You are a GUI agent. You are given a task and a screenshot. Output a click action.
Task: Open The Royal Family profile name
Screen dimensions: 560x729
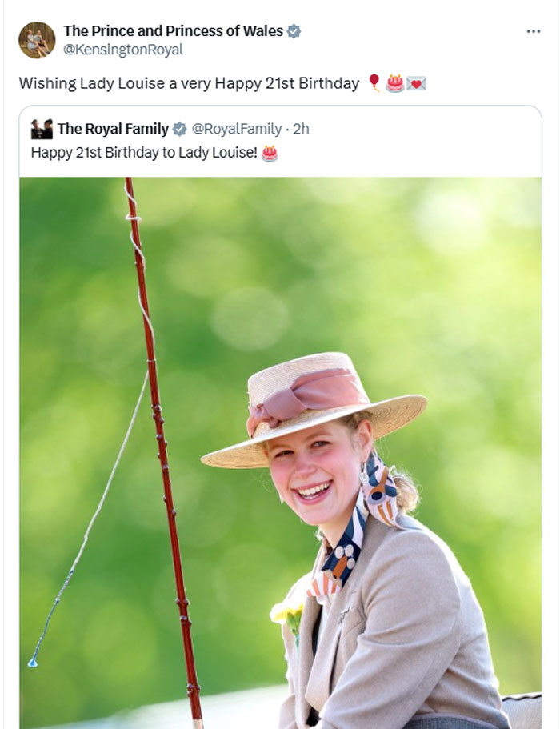pyautogui.click(x=113, y=129)
